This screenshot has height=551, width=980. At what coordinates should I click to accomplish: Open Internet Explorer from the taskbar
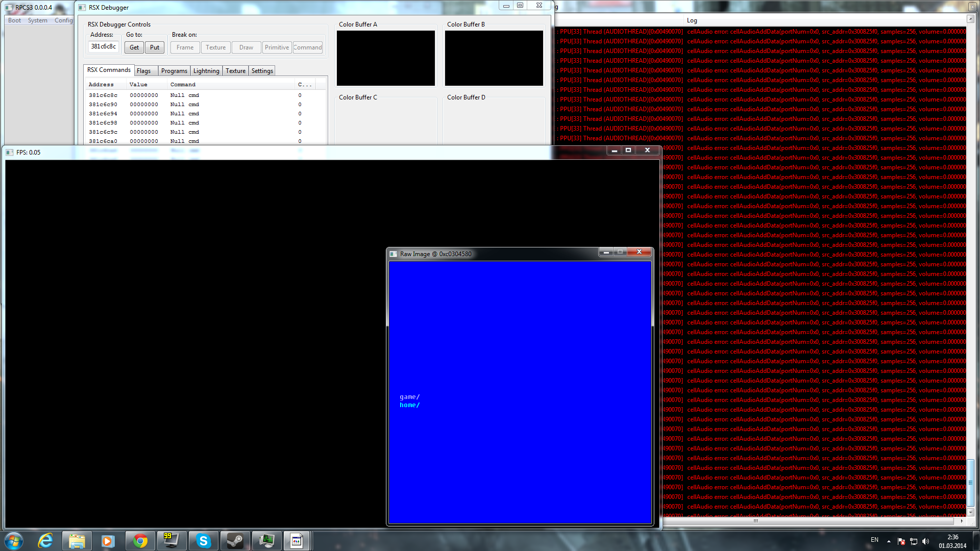[45, 541]
